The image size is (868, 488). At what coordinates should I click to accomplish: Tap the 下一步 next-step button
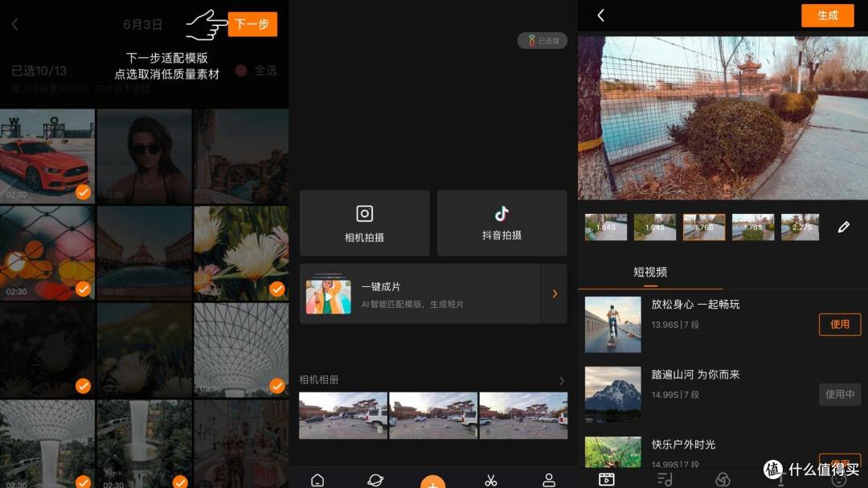coord(252,24)
